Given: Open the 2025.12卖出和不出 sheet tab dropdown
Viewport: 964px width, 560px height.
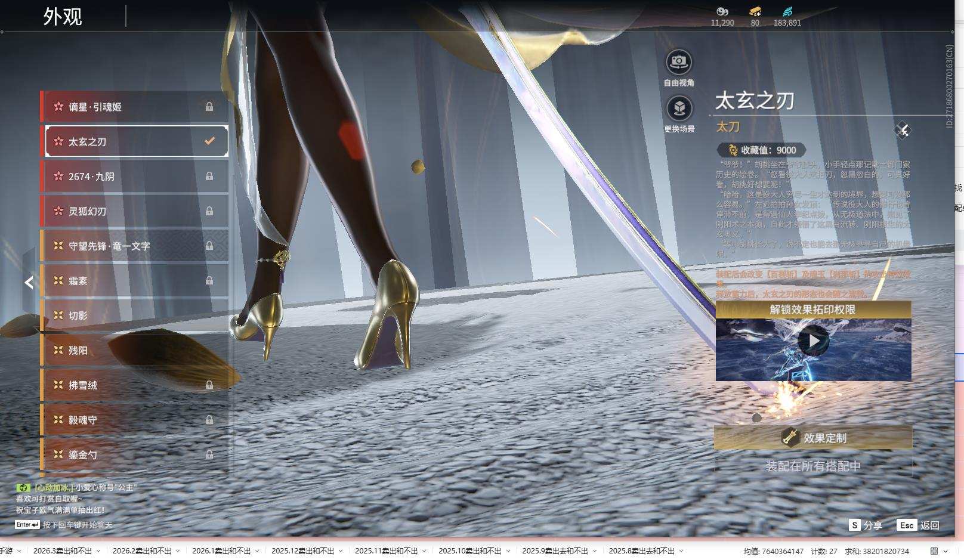Looking at the screenshot, I should point(341,551).
